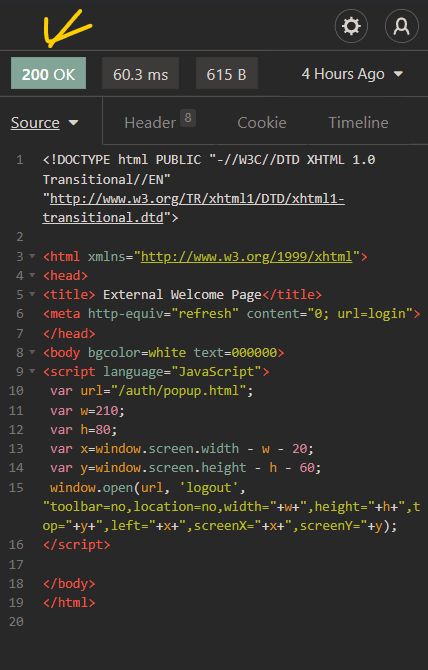Click the "var h=80;" line
This screenshot has width=428, height=670.
(83, 429)
